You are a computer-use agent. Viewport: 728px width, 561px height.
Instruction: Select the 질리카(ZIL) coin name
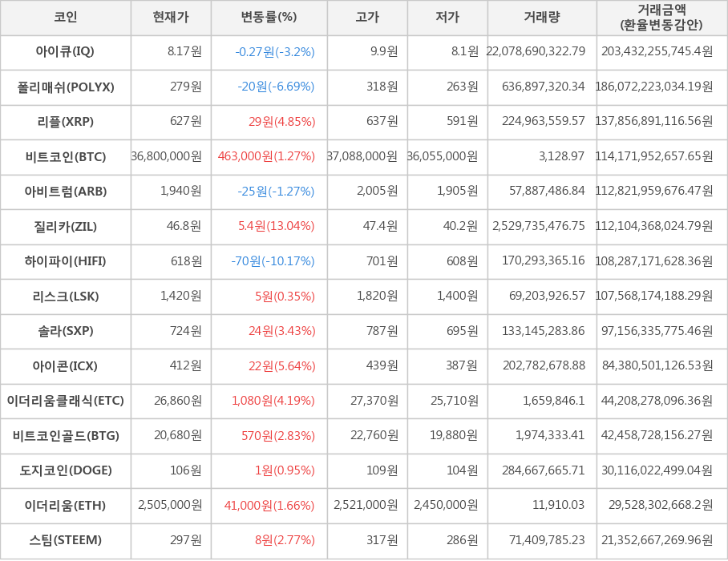pyautogui.click(x=65, y=227)
